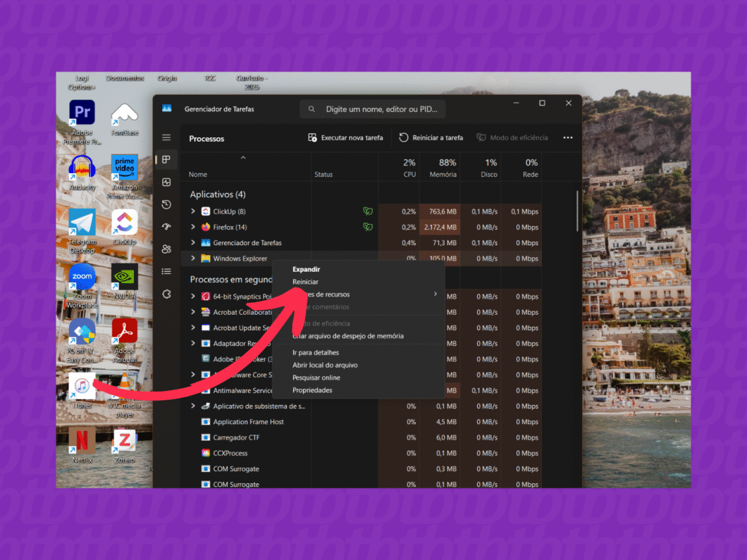The height and width of the screenshot is (560, 747).
Task: Open the App history icon in sidebar
Action: [166, 204]
